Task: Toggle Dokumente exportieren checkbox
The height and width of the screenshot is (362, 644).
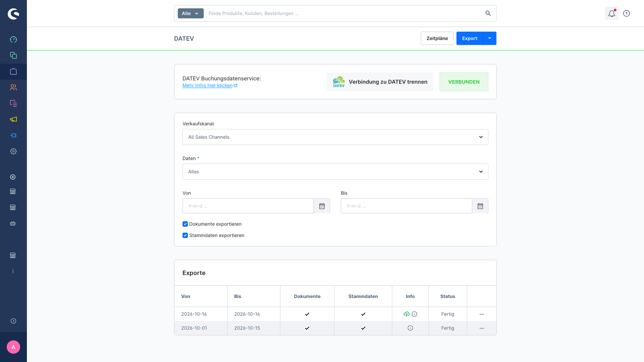Action: coord(185,224)
